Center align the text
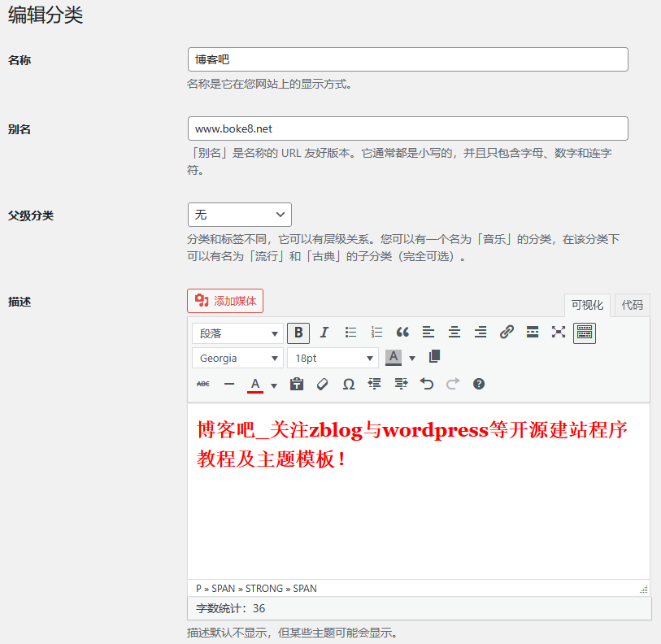661x644 pixels. [x=454, y=333]
